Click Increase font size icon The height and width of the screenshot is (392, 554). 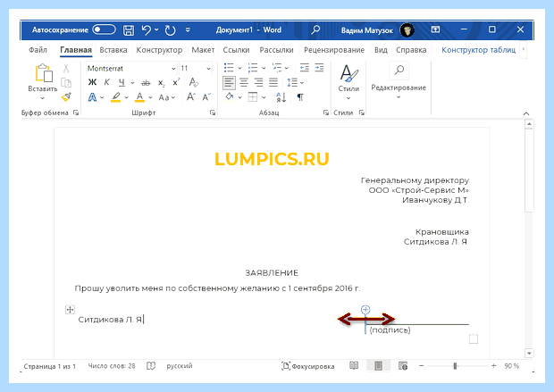click(191, 96)
